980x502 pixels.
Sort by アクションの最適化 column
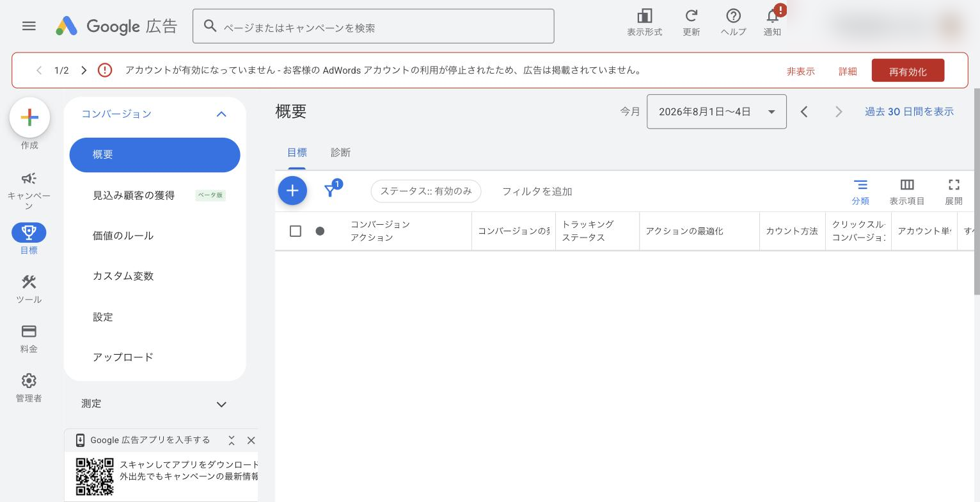tap(684, 231)
